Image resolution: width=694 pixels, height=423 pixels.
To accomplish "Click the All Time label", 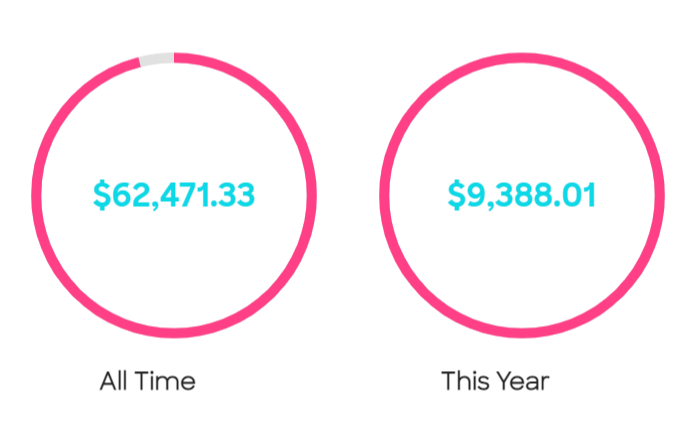I will (147, 381).
